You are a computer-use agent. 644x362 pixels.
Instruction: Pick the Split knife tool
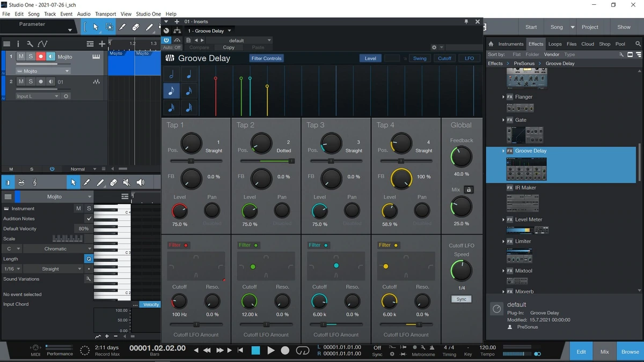tap(122, 27)
